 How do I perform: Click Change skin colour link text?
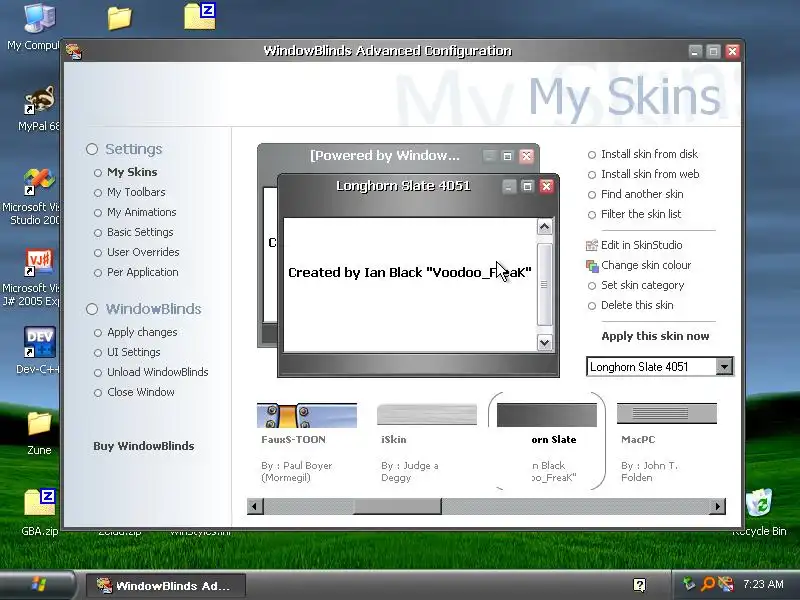(x=646, y=265)
